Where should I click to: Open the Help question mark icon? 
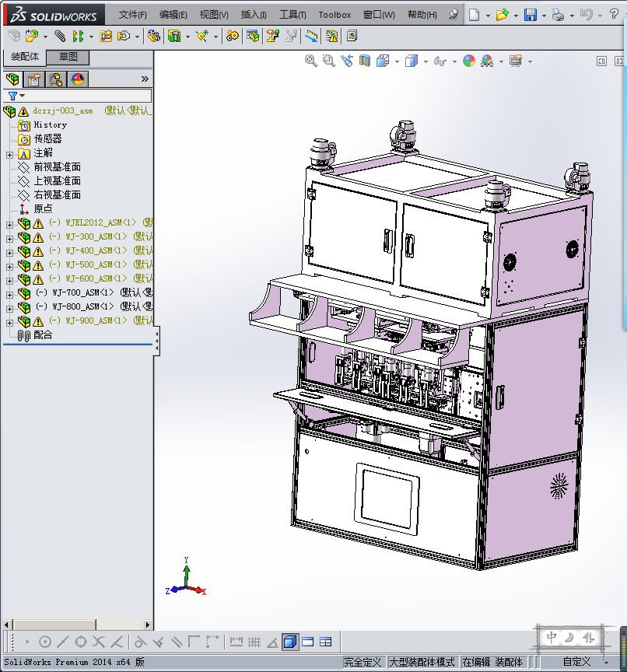614,14
